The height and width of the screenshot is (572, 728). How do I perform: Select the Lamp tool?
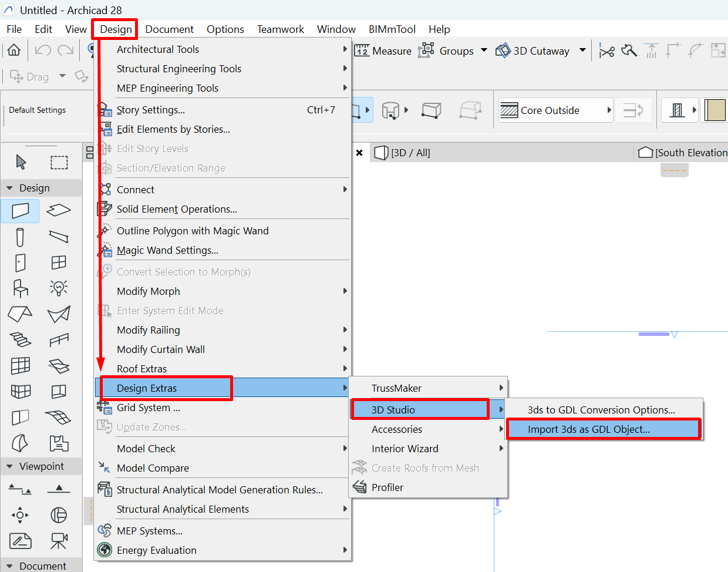coord(59,288)
